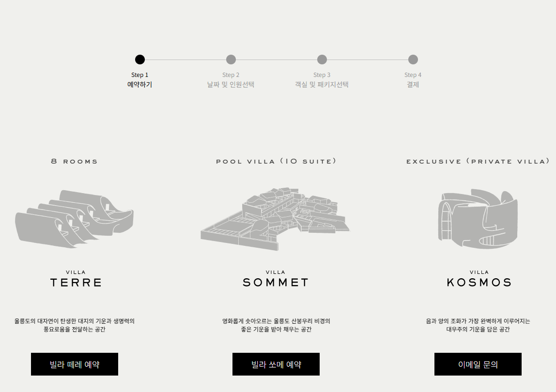Click the POOL VILLA (10 SUITE) heading
Viewport: 556px width, 392px height.
tap(276, 161)
